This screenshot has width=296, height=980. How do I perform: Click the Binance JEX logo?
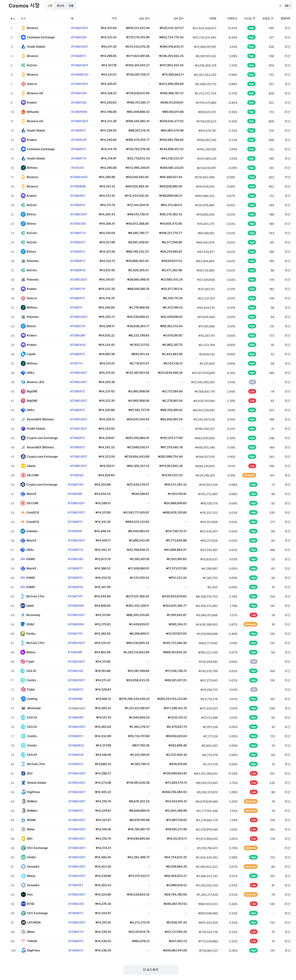pyautogui.click(x=23, y=382)
